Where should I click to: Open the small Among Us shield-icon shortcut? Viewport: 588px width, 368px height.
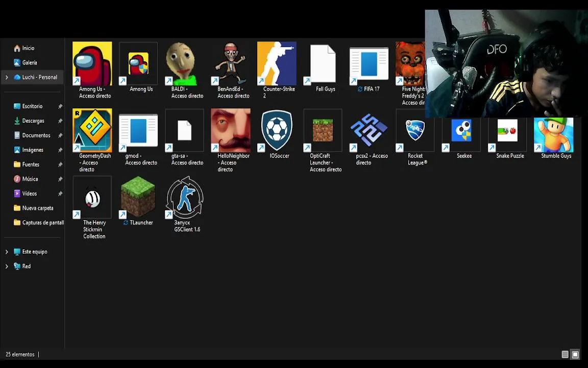[x=138, y=63]
